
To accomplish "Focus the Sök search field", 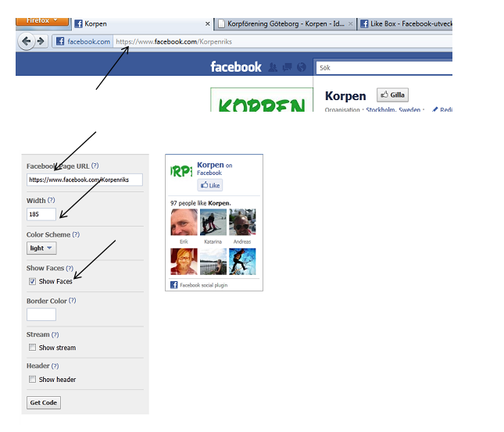I will 384,68.
